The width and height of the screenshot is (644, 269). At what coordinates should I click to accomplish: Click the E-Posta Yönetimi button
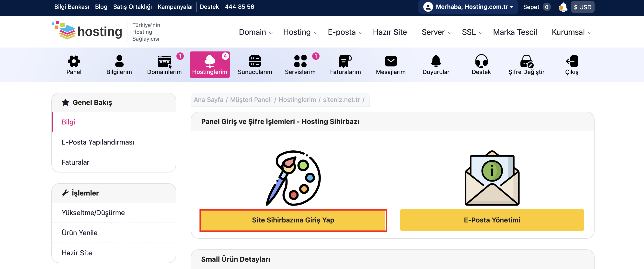(492, 220)
